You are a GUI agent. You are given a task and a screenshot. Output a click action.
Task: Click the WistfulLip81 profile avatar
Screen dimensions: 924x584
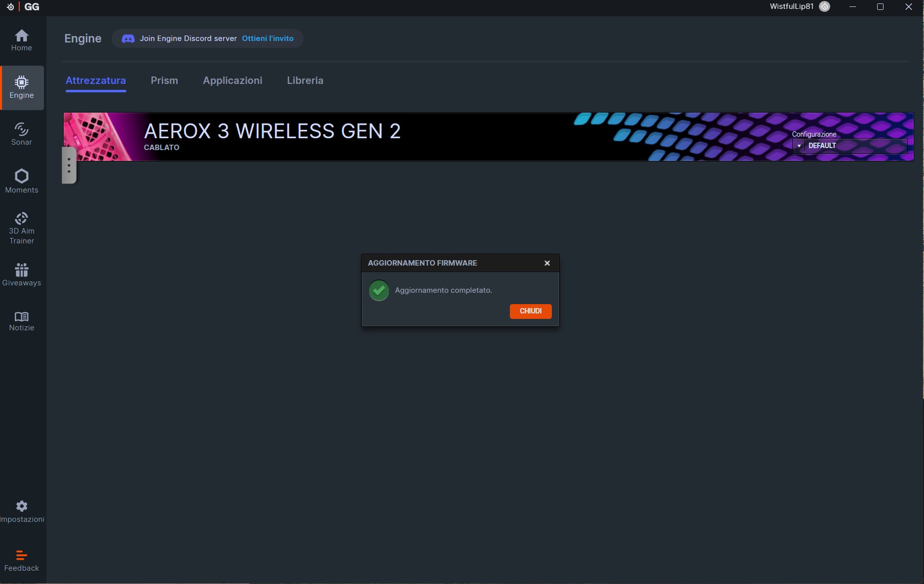pyautogui.click(x=824, y=6)
